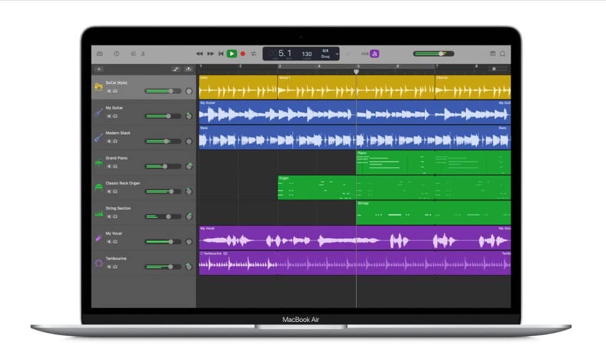
Task: Solo the Classic Rock Organ track
Action: tap(115, 192)
